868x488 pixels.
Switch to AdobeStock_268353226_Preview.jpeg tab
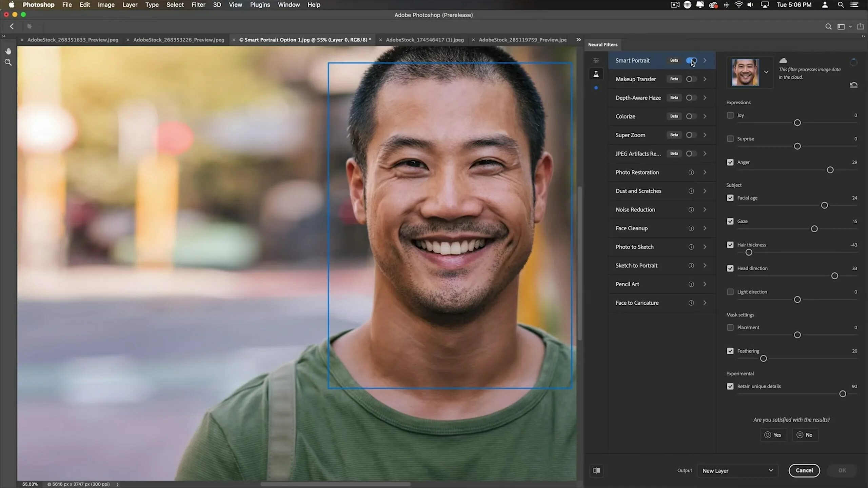[178, 40]
